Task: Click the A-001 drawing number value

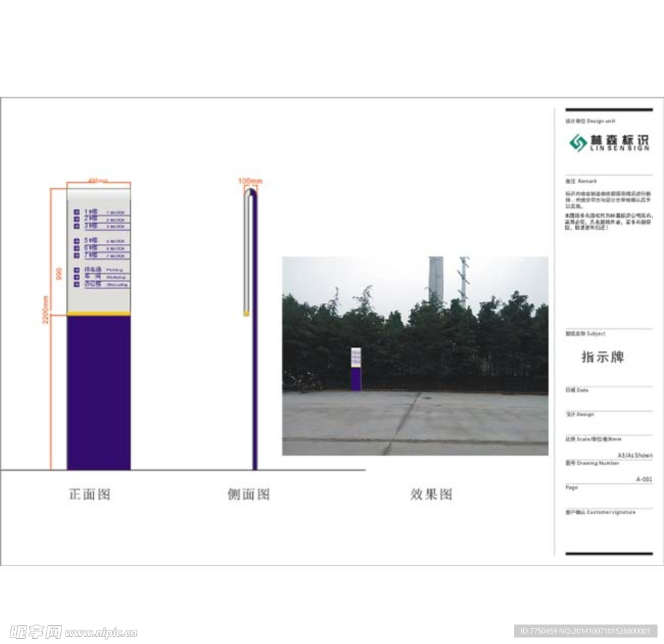Action: click(644, 479)
